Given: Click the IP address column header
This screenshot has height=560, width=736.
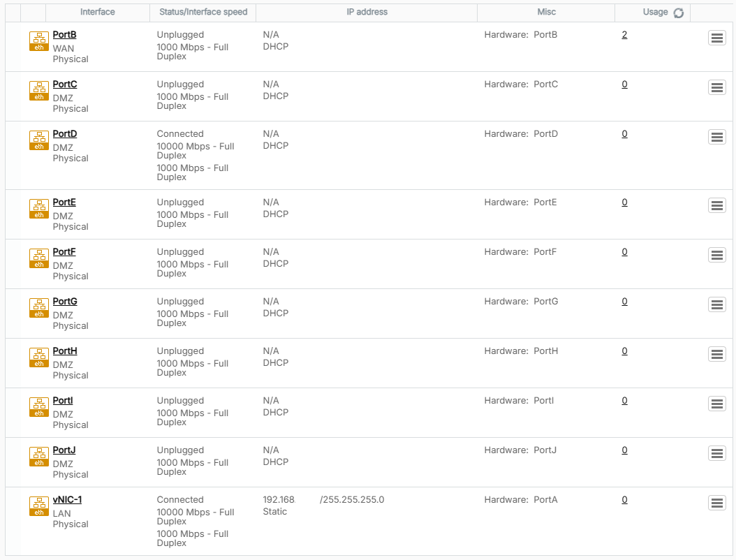Looking at the screenshot, I should click(367, 12).
